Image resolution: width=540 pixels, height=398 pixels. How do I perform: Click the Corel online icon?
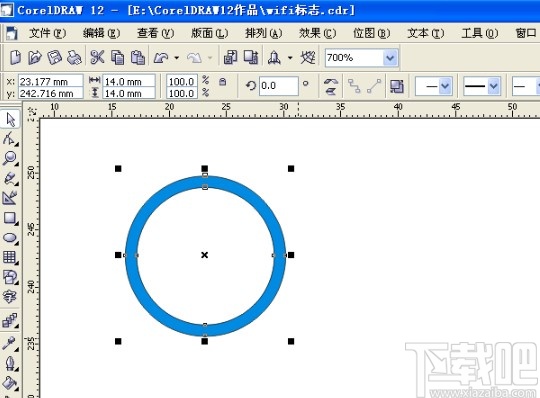pyautogui.click(x=308, y=57)
